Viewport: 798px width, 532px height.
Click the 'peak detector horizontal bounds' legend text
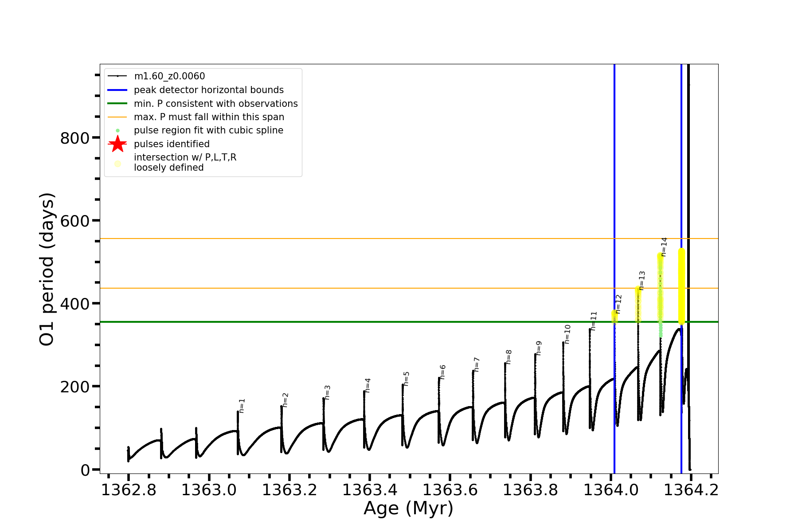coord(209,90)
